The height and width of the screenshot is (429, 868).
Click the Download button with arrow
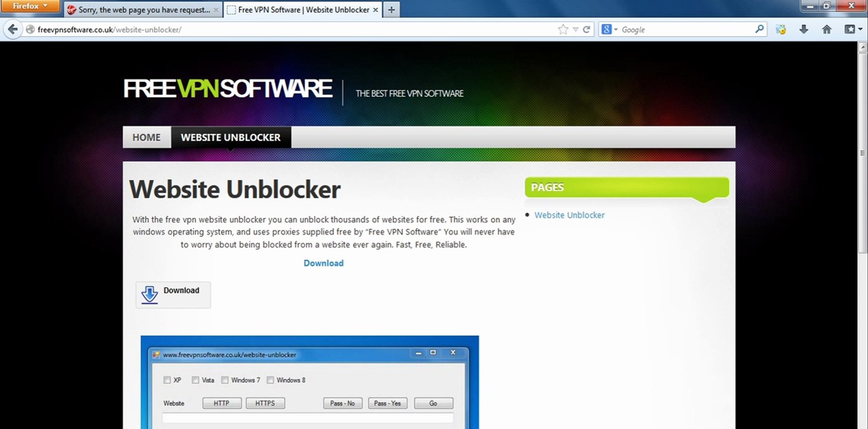173,295
